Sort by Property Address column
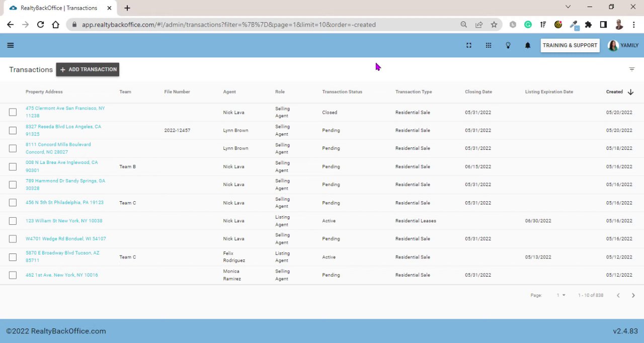644x343 pixels. coord(44,92)
